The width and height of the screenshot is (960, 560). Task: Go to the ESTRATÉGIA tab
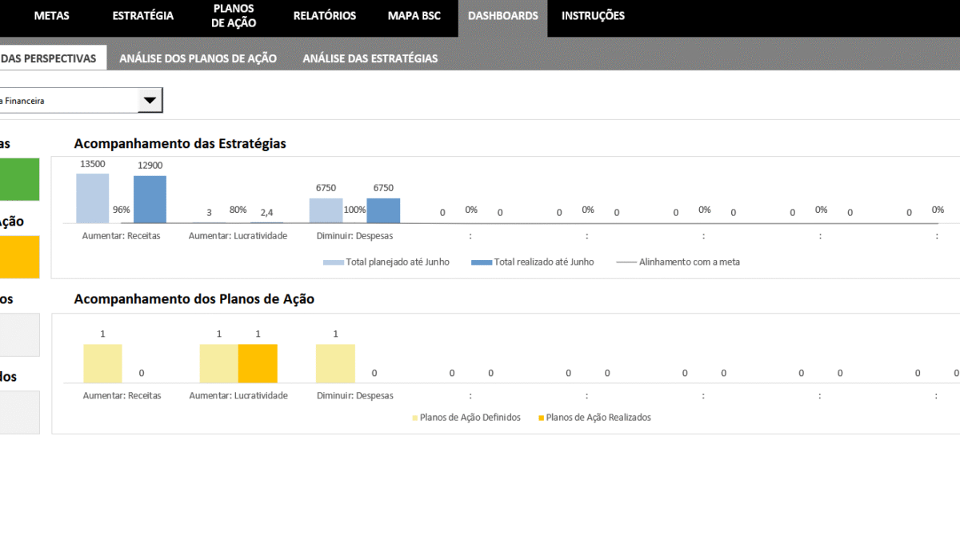click(x=142, y=16)
